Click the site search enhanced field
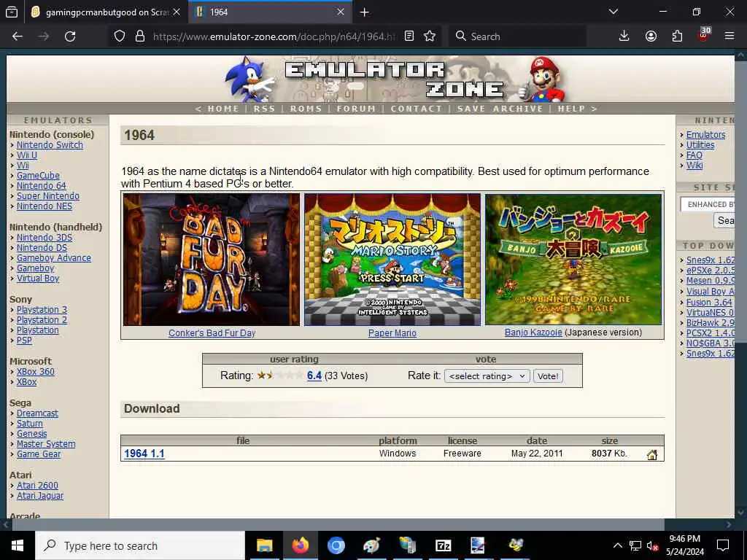This screenshot has height=560, width=747. (708, 204)
